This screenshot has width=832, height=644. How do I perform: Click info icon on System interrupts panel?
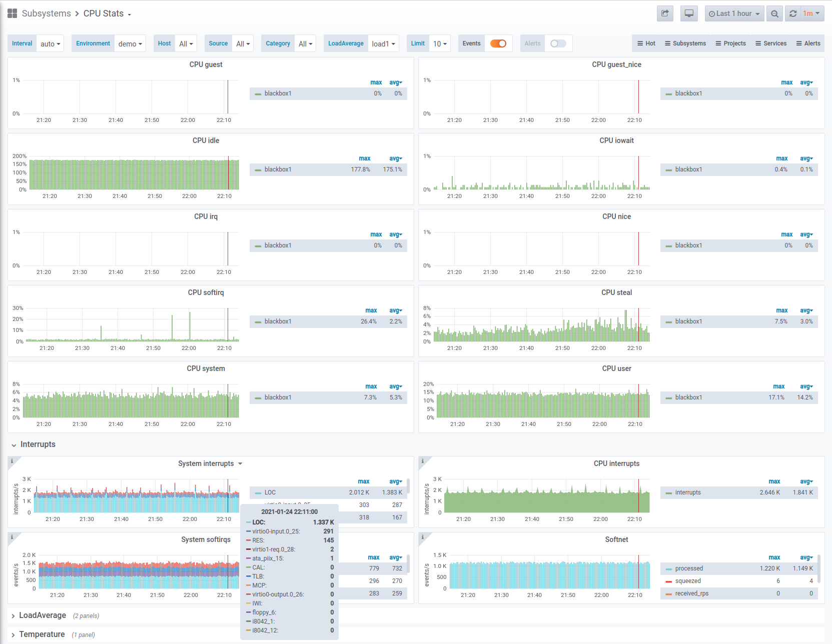click(12, 461)
